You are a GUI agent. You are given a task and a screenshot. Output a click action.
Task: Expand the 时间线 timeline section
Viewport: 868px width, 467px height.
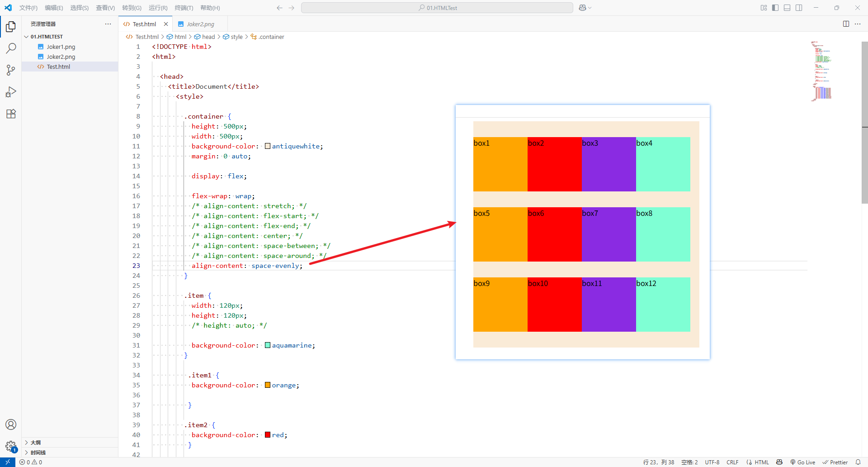pos(70,453)
